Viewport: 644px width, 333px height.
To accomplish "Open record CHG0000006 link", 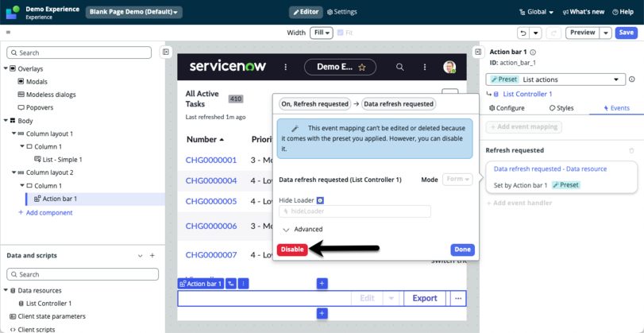I will [x=211, y=226].
